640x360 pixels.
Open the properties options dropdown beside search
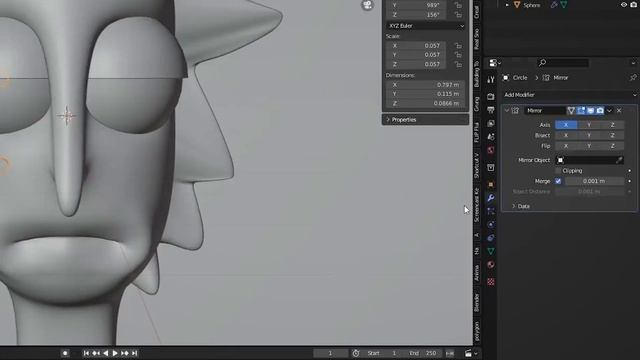[x=633, y=63]
